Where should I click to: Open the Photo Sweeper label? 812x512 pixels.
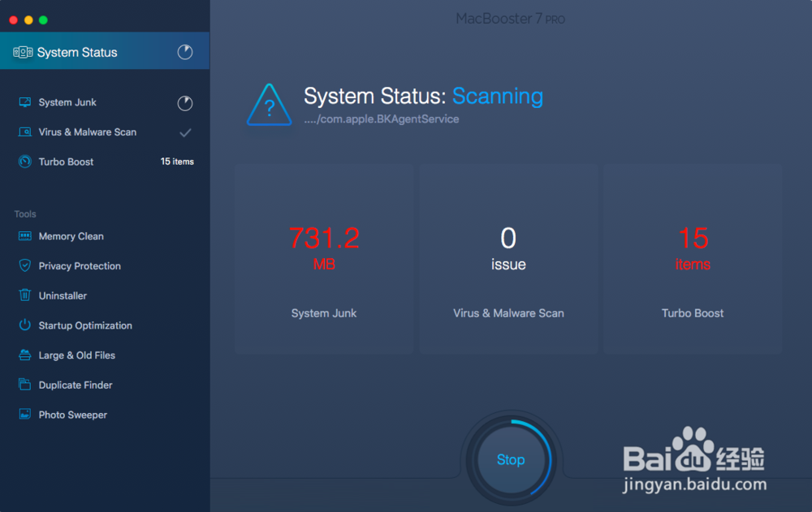tap(73, 415)
